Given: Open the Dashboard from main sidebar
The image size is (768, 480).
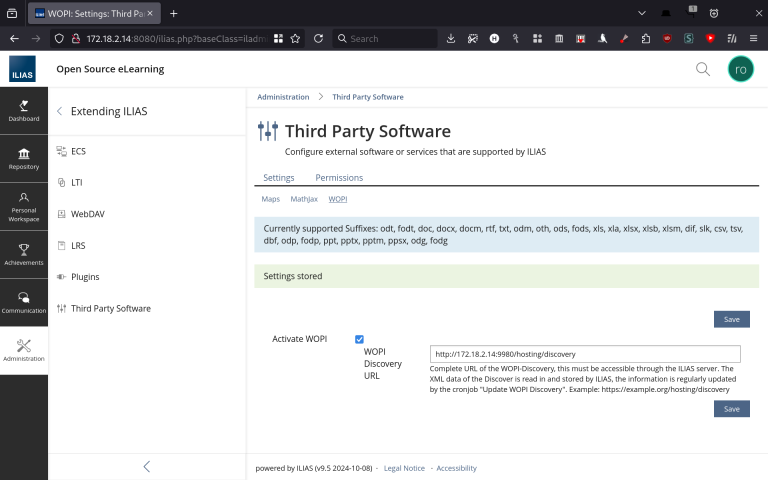Looking at the screenshot, I should (24, 110).
